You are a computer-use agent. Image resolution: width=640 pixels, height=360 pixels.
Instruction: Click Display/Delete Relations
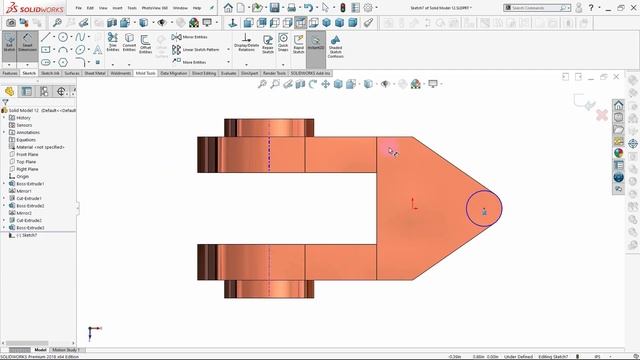pos(246,42)
